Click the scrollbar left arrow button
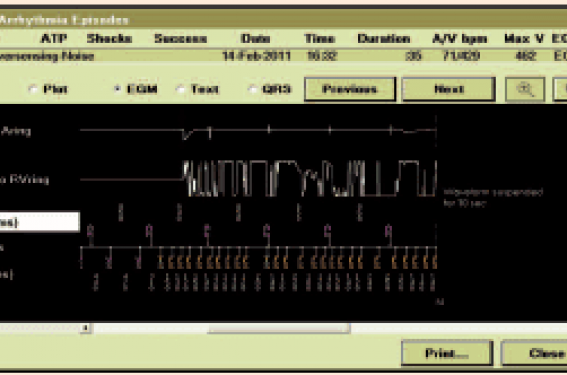The width and height of the screenshot is (567, 375). click(x=86, y=328)
